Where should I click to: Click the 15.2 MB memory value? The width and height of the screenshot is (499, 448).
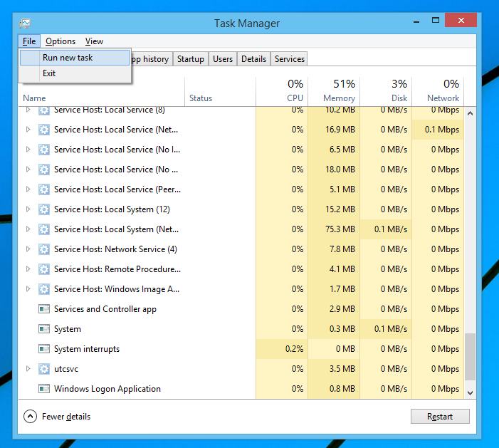click(x=340, y=209)
